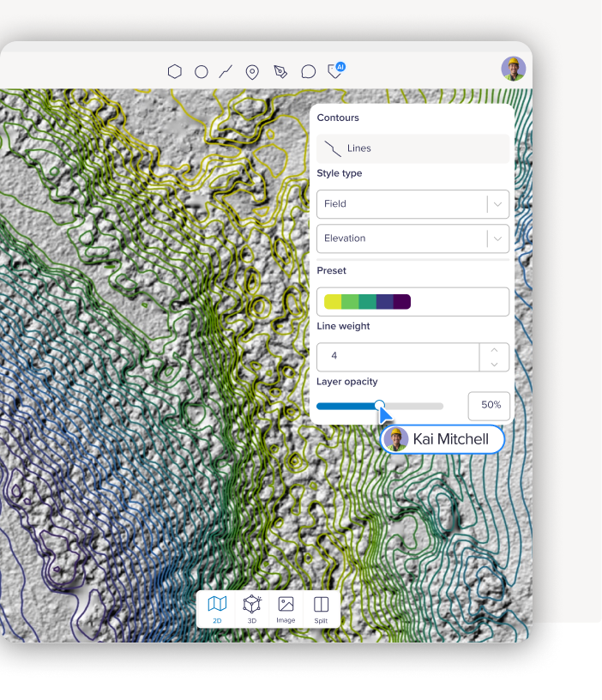This screenshot has width=602, height=700.
Task: Click the Kai Mitchell collaborator label
Action: click(x=442, y=439)
